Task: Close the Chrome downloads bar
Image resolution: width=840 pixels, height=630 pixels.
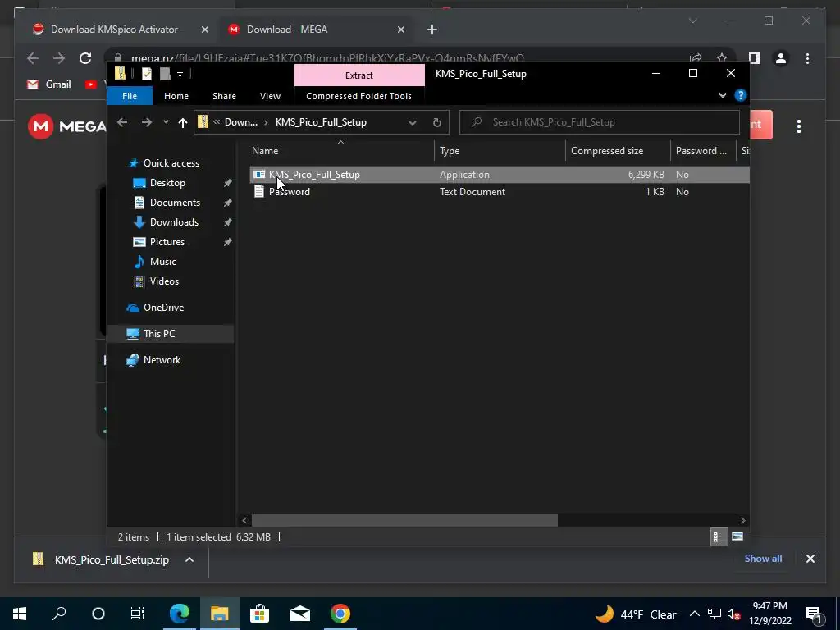Action: (810, 559)
